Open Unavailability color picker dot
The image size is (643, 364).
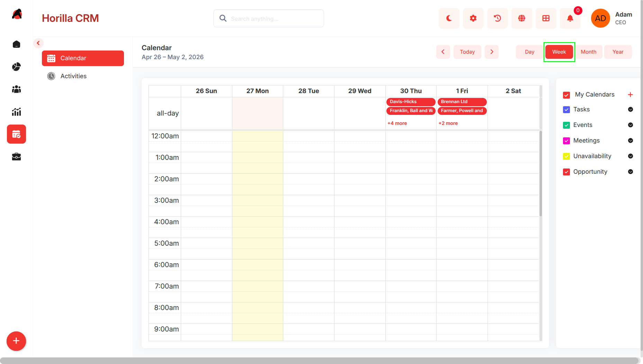point(631,156)
